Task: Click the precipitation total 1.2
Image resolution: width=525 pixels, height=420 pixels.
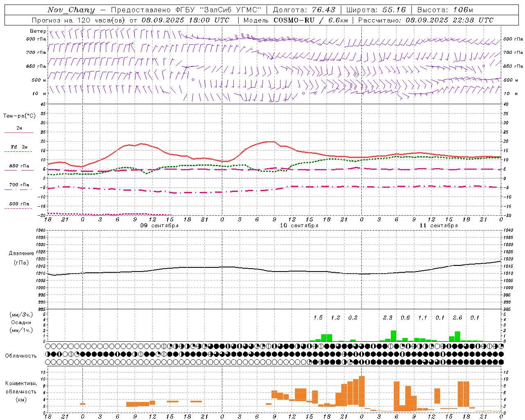Action: pyautogui.click(x=336, y=317)
